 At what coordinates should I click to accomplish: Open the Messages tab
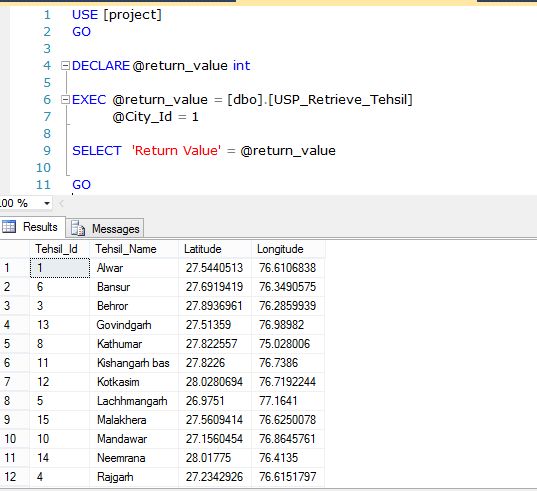[105, 228]
